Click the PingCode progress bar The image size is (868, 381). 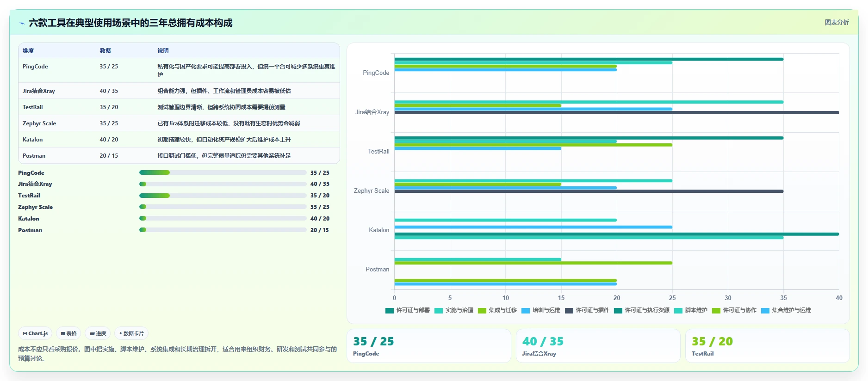pyautogui.click(x=223, y=172)
